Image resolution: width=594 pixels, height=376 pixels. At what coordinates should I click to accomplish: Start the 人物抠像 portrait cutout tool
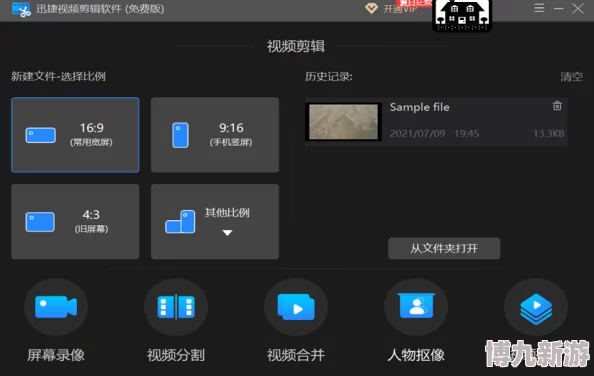click(416, 307)
